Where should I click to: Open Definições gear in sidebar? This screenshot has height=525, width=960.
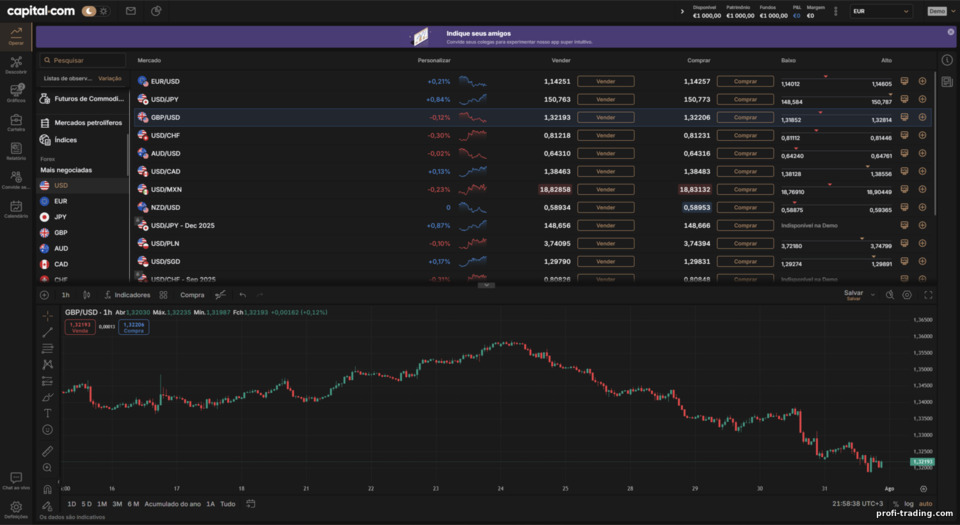[16, 510]
